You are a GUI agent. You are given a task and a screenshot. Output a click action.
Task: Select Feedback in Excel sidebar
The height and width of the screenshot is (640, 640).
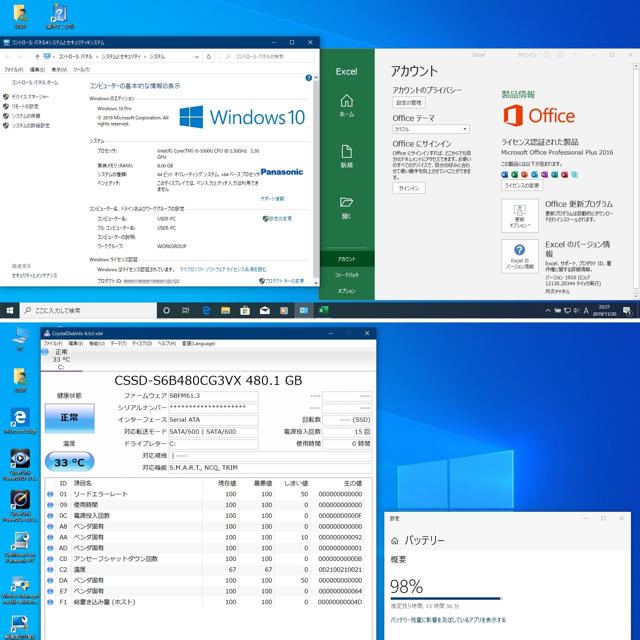[347, 275]
